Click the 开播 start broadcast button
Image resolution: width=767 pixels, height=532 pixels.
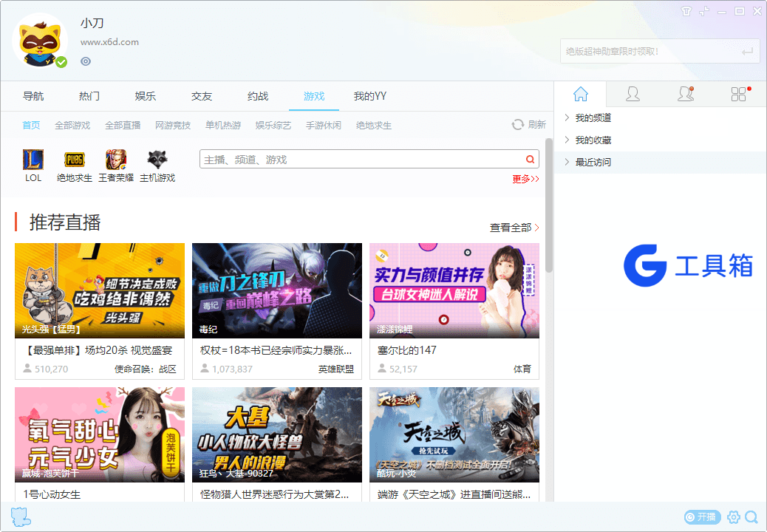click(702, 516)
